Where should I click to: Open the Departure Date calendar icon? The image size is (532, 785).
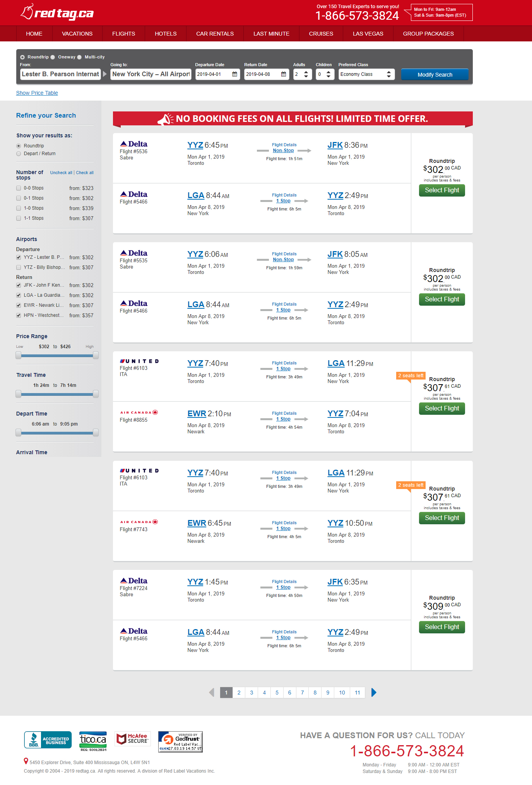(234, 74)
